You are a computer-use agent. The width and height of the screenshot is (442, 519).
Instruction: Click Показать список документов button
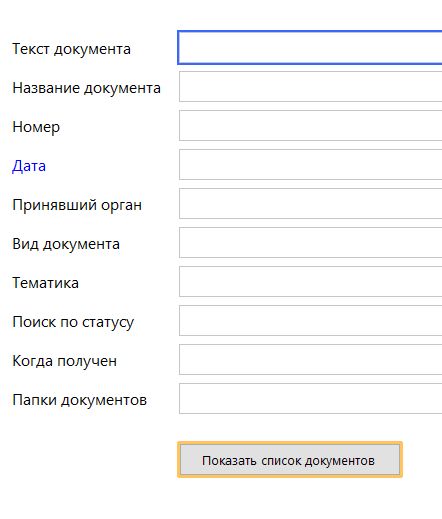pyautogui.click(x=290, y=460)
